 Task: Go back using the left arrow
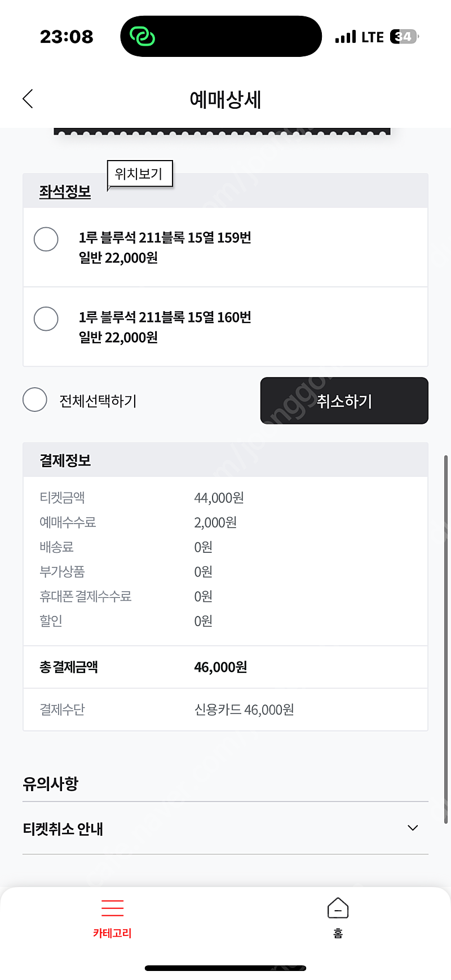[28, 99]
